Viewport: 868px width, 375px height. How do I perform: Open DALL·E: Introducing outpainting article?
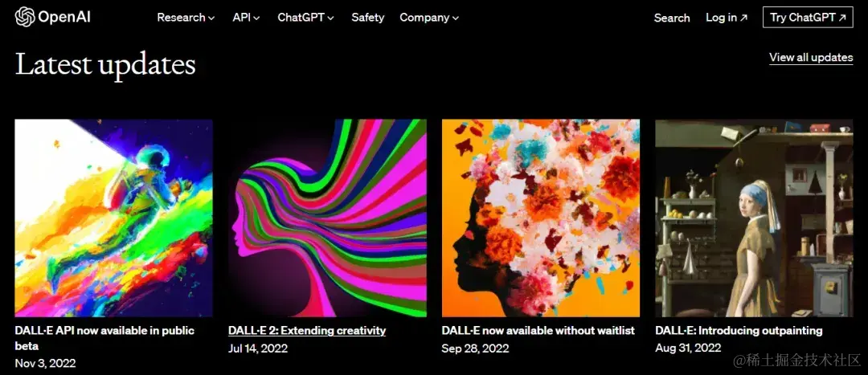pyautogui.click(x=739, y=331)
